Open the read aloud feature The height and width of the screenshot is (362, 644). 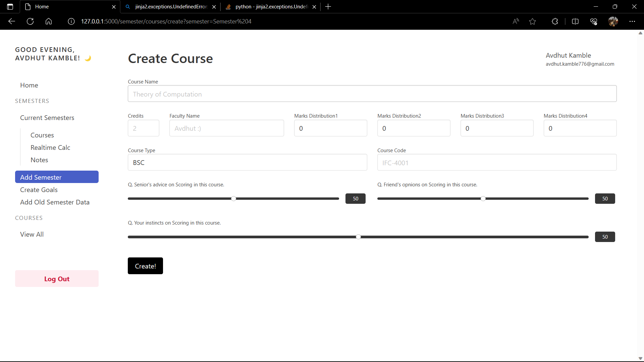(x=516, y=21)
